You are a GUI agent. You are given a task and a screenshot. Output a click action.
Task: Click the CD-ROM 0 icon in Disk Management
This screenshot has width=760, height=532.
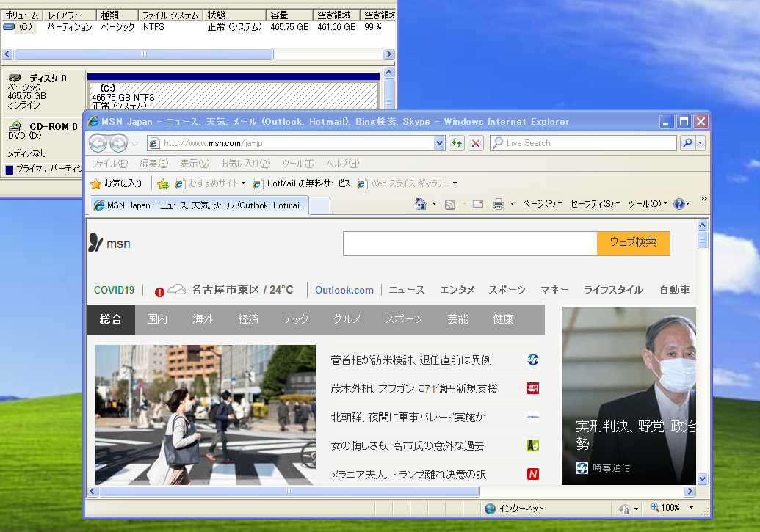[15, 126]
